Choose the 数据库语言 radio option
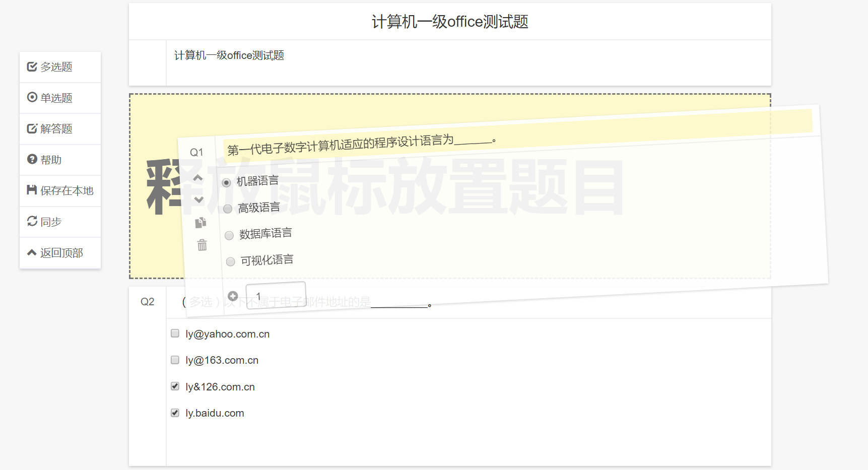 coord(229,235)
